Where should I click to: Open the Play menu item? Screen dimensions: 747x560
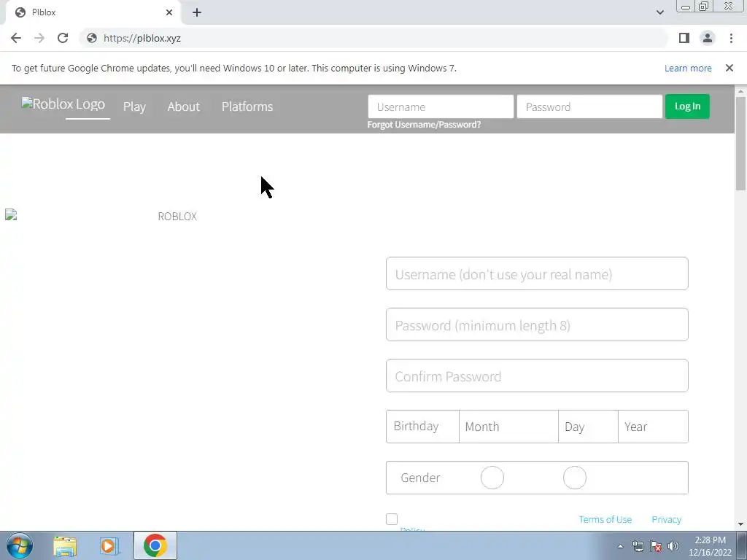(x=134, y=106)
